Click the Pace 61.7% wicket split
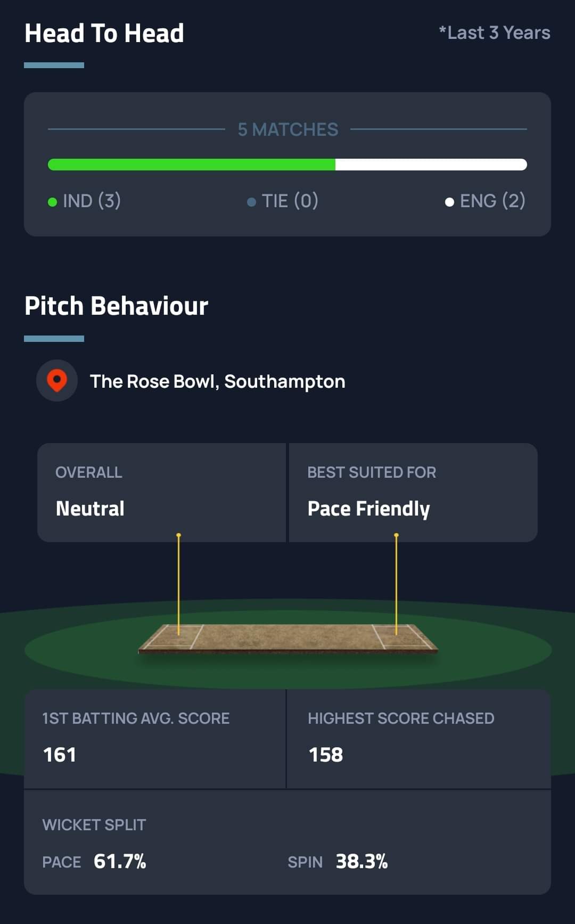 coord(94,861)
